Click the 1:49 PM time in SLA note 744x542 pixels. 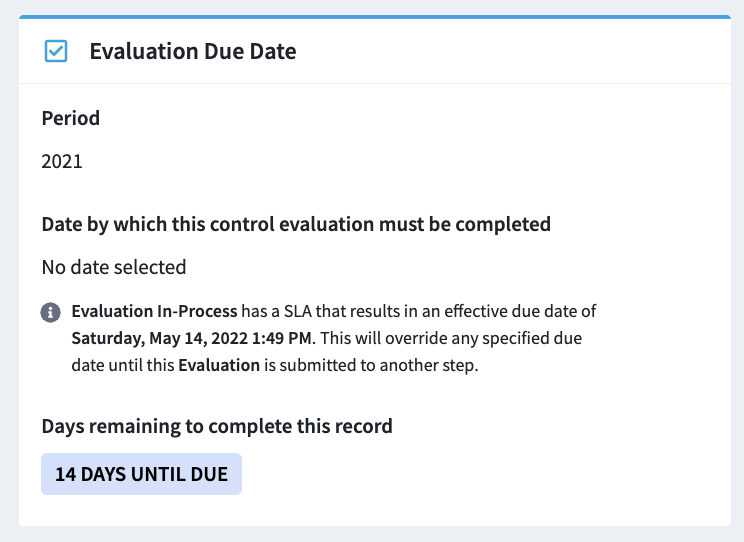pos(282,338)
